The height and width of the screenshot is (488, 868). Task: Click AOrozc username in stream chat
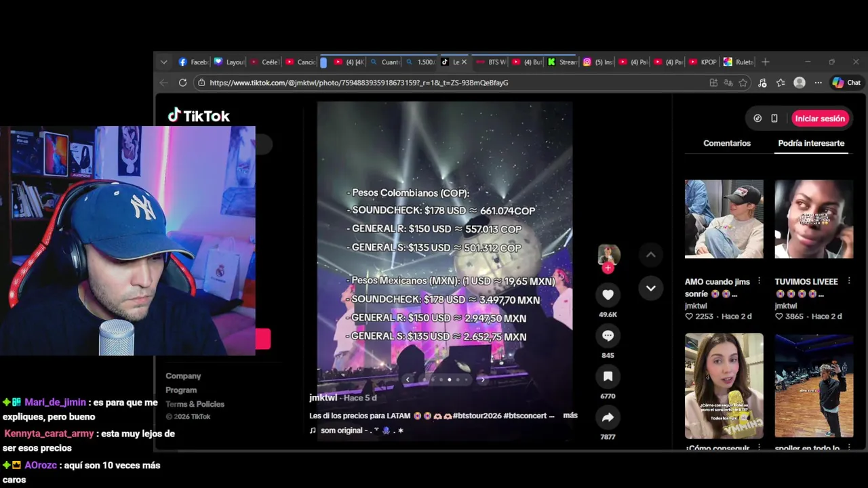click(x=41, y=466)
